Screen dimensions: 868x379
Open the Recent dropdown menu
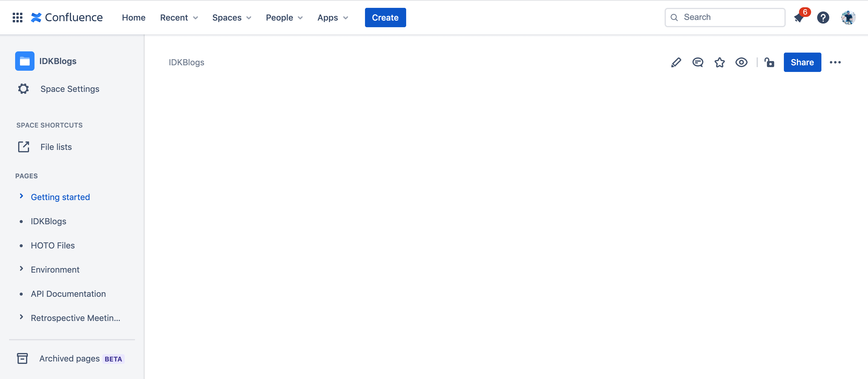coord(179,17)
